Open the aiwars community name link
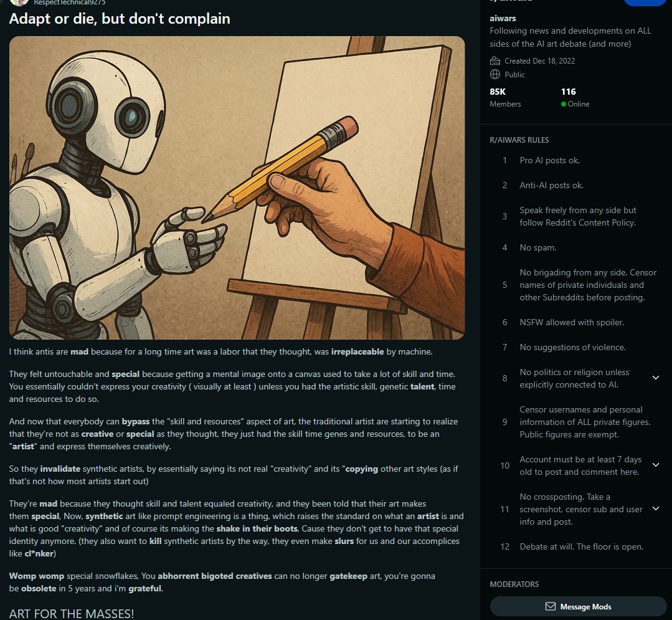This screenshot has width=672, height=620. 503,19
